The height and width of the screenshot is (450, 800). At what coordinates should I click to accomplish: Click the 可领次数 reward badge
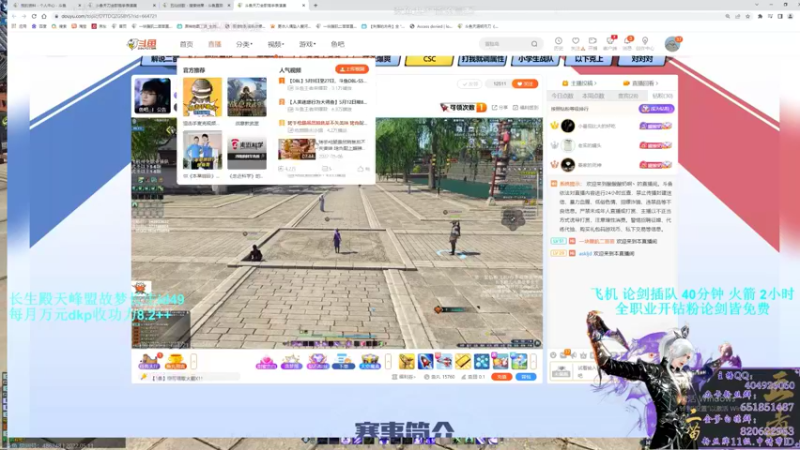pos(463,108)
